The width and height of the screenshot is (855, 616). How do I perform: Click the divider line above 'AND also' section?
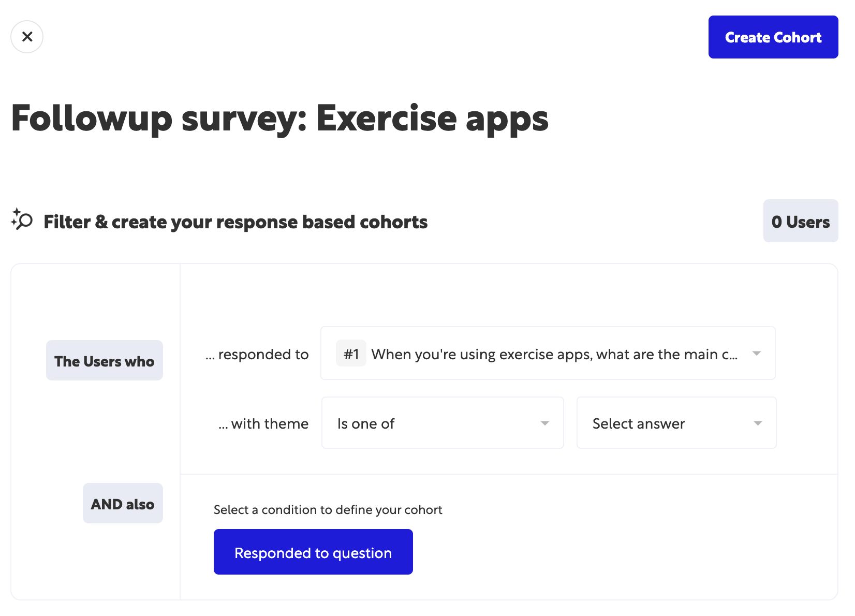coord(508,474)
